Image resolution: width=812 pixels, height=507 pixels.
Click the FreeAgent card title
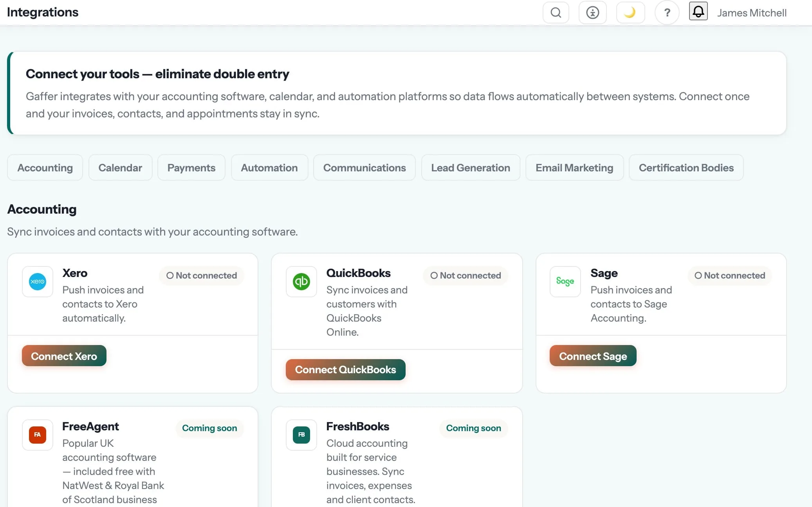click(90, 426)
